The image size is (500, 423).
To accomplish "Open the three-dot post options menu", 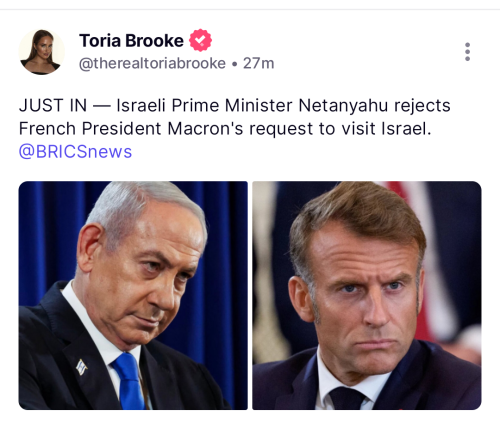I will point(467,52).
